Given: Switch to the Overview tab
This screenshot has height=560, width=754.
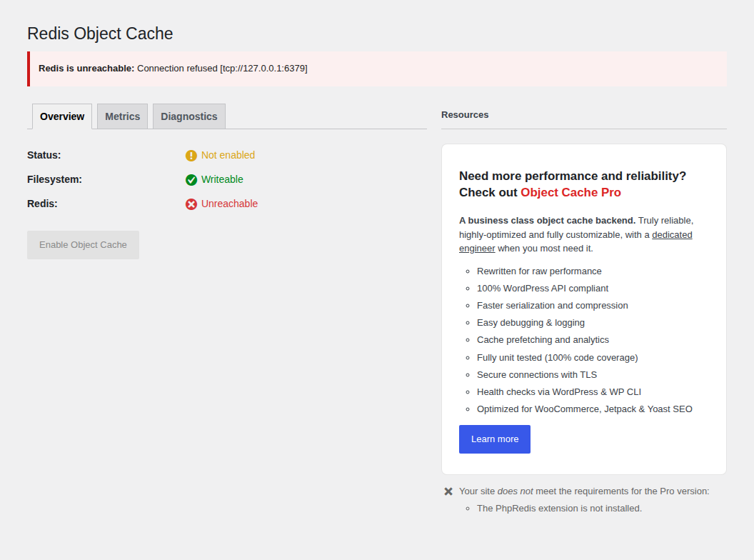Looking at the screenshot, I should (x=62, y=116).
